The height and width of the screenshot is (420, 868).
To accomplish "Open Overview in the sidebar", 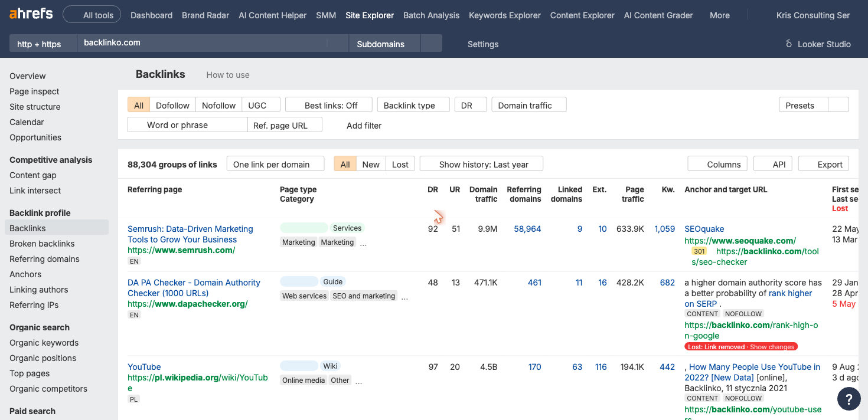I will [28, 76].
